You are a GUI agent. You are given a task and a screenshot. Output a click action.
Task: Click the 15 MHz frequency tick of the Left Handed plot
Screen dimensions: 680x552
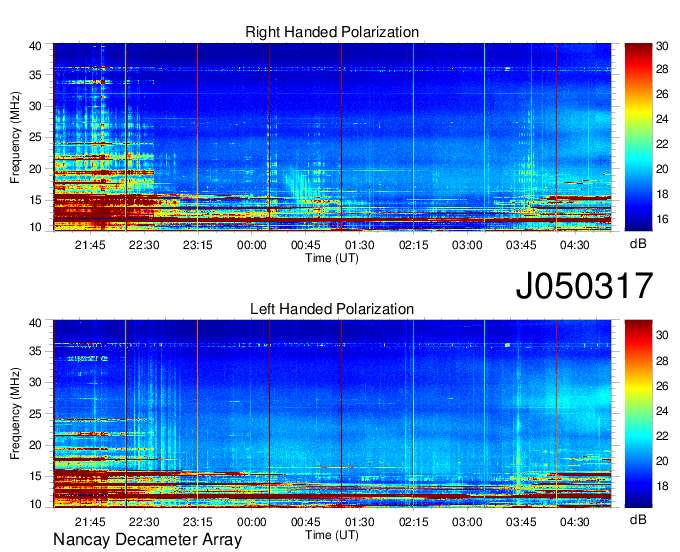[x=35, y=477]
